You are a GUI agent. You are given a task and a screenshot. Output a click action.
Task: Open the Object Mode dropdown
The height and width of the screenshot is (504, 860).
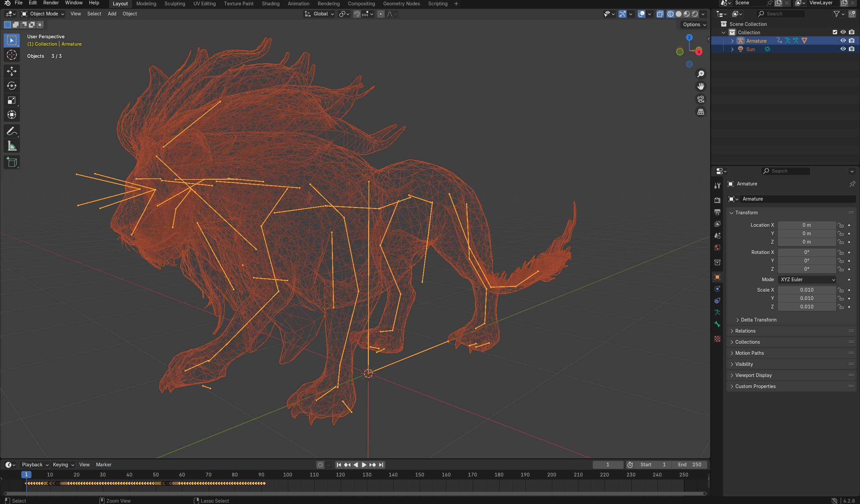click(43, 14)
